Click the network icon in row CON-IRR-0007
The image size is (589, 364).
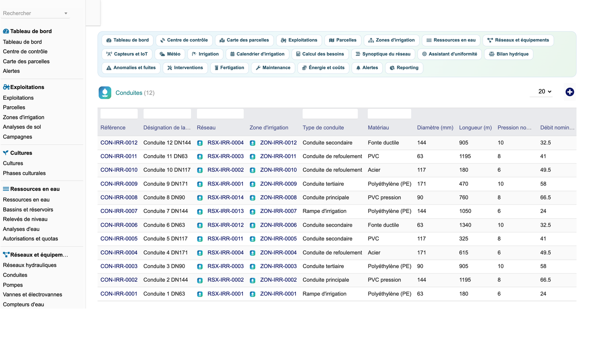(x=200, y=212)
